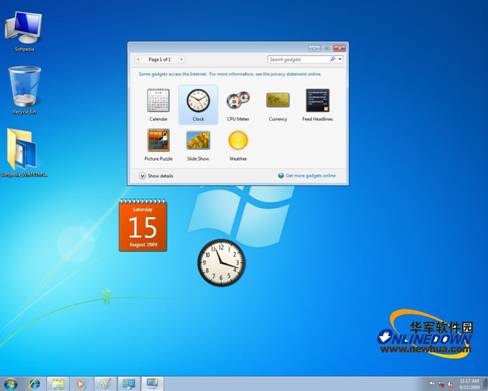Launch Internet Explorer from the taskbar
488x391 pixels.
[34, 384]
